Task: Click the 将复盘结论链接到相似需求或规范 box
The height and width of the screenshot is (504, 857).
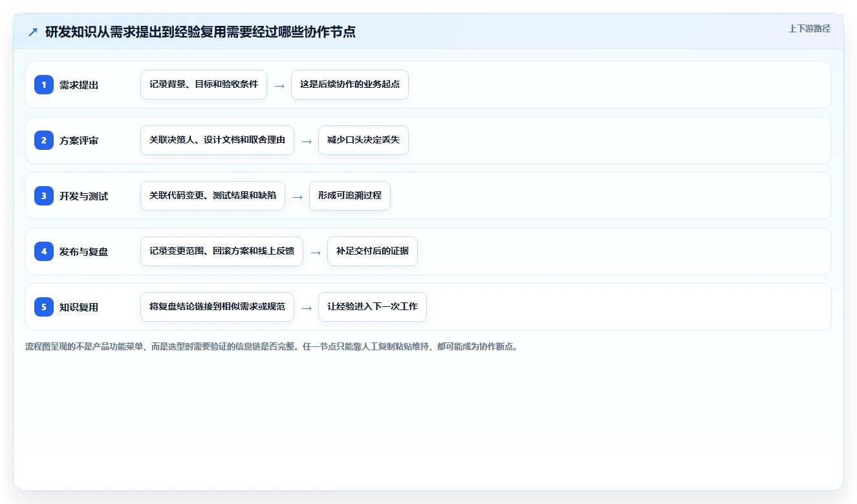Action: pyautogui.click(x=217, y=307)
